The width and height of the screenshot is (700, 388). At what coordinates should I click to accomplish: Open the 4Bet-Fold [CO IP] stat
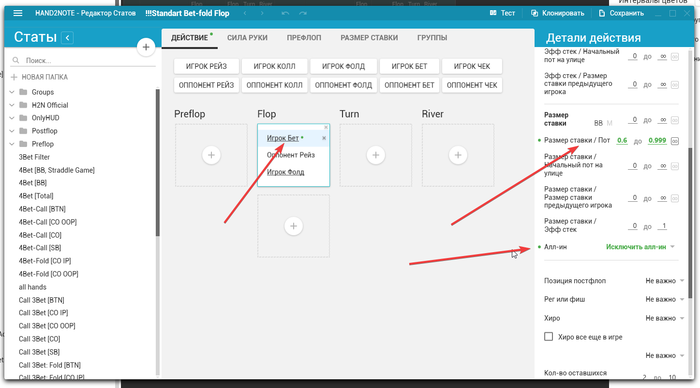tap(45, 261)
